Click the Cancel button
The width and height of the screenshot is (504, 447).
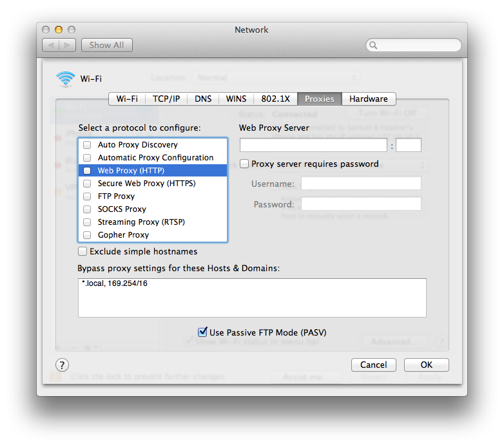pyautogui.click(x=374, y=365)
